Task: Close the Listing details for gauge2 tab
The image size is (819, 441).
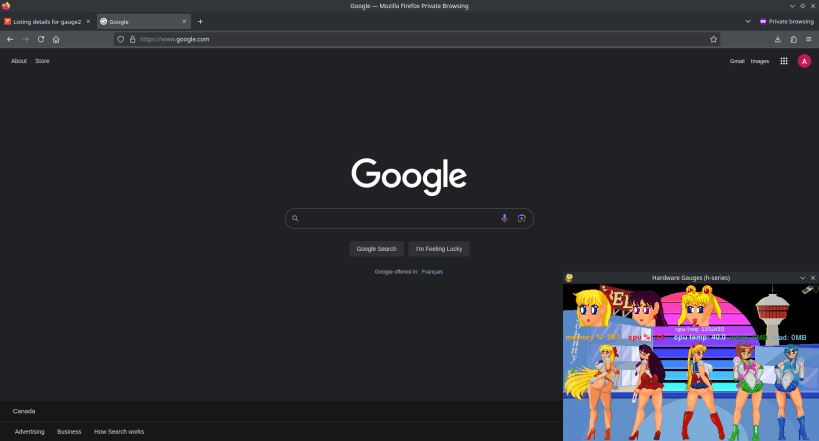Action: 88,21
